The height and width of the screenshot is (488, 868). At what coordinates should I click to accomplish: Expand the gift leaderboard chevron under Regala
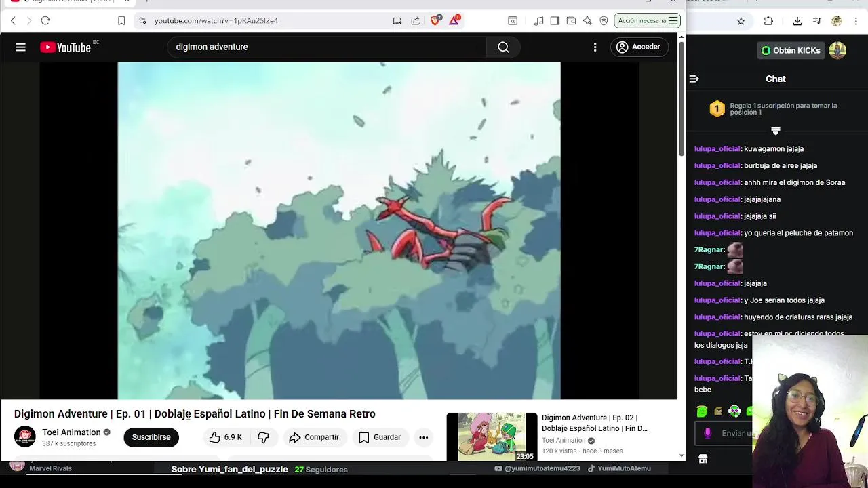(x=776, y=131)
